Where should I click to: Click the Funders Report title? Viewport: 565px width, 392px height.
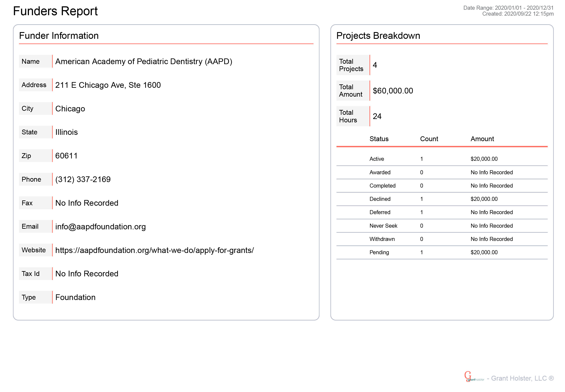coord(55,11)
